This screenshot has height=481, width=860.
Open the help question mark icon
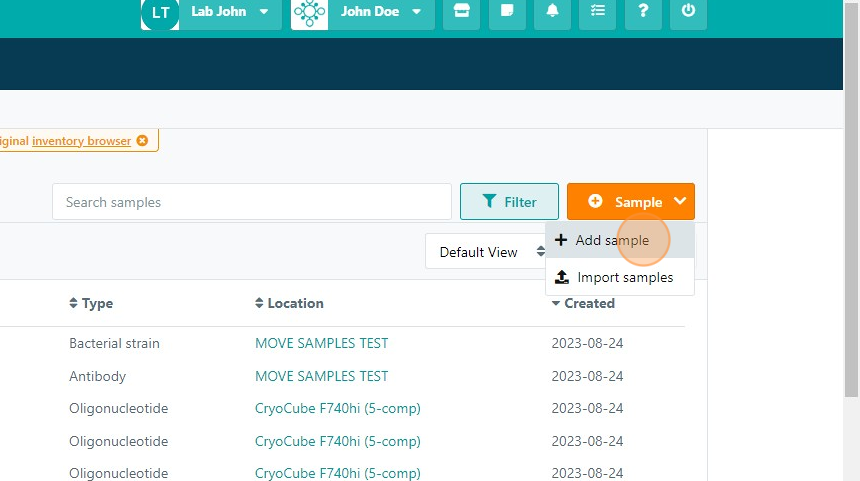pyautogui.click(x=642, y=11)
